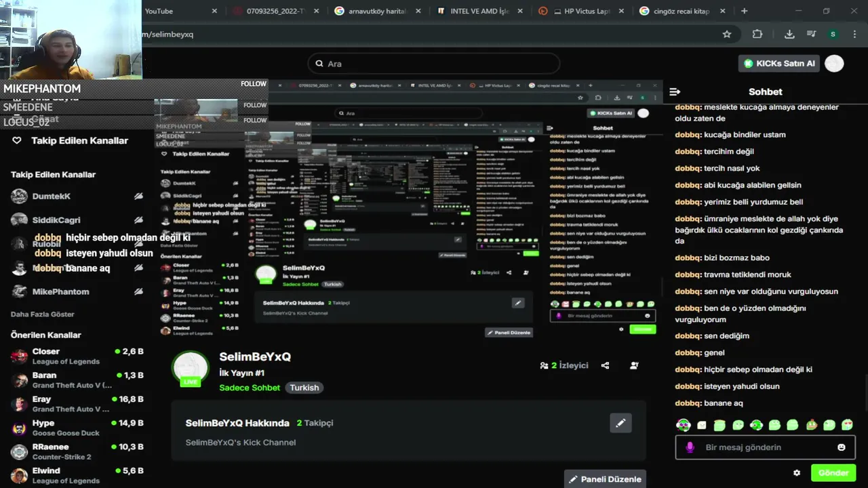Click the Ara search field
The width and height of the screenshot is (868, 488).
pyautogui.click(x=434, y=64)
